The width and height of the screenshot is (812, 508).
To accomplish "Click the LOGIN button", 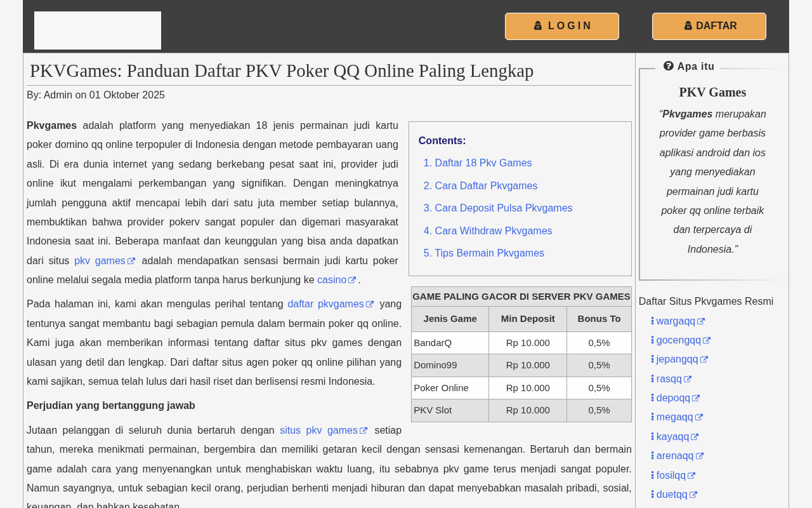I will pyautogui.click(x=562, y=26).
